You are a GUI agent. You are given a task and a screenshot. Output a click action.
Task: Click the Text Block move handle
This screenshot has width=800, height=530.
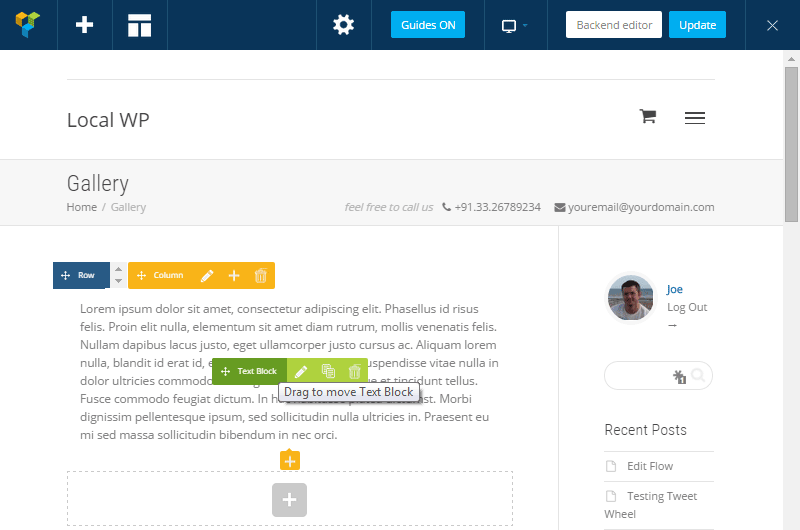[249, 371]
